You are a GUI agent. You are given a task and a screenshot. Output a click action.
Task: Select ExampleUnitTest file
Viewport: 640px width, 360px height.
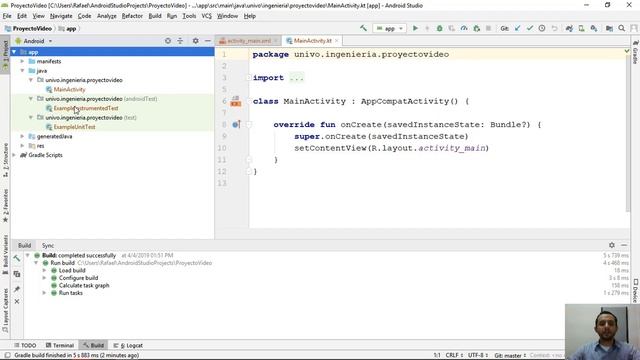74,127
